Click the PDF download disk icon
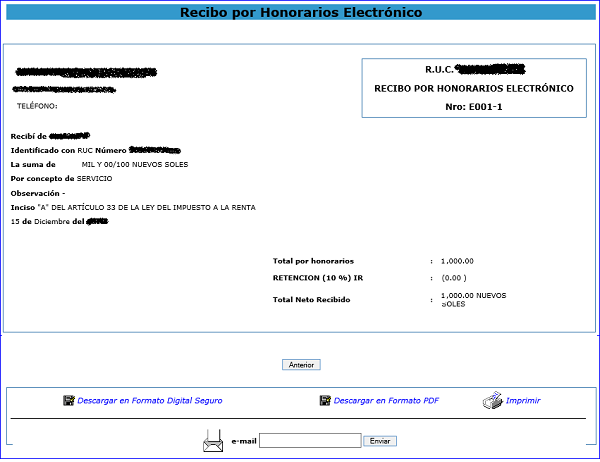Image resolution: width=600 pixels, height=462 pixels. pyautogui.click(x=325, y=400)
